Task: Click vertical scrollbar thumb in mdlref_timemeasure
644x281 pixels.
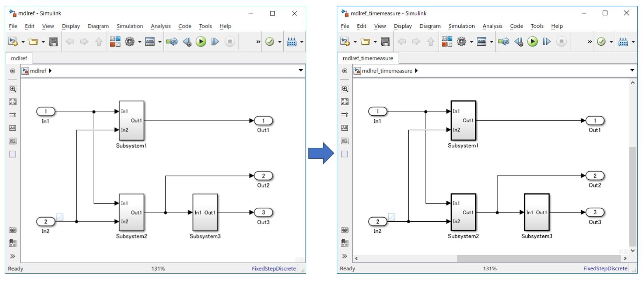Action: pos(633,196)
